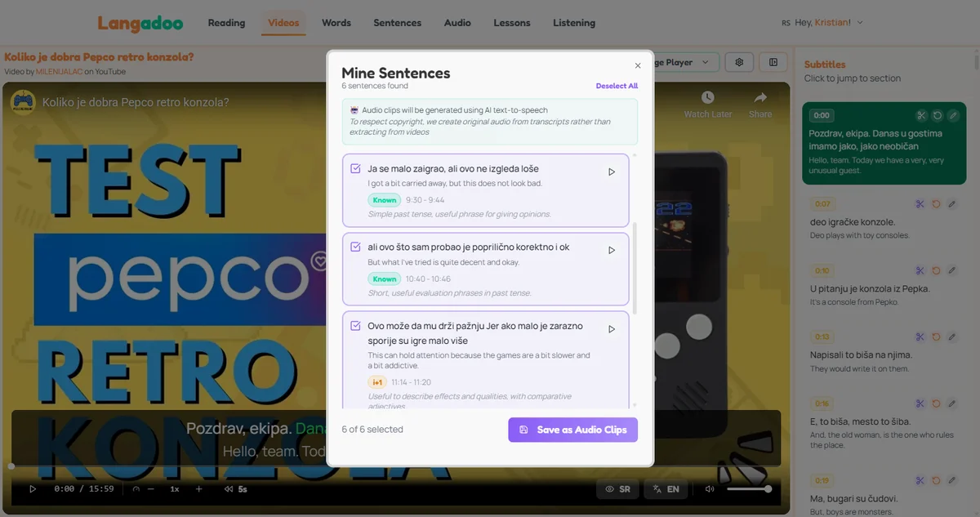The height and width of the screenshot is (517, 980).
Task: Toggle EN translation display
Action: (x=666, y=488)
